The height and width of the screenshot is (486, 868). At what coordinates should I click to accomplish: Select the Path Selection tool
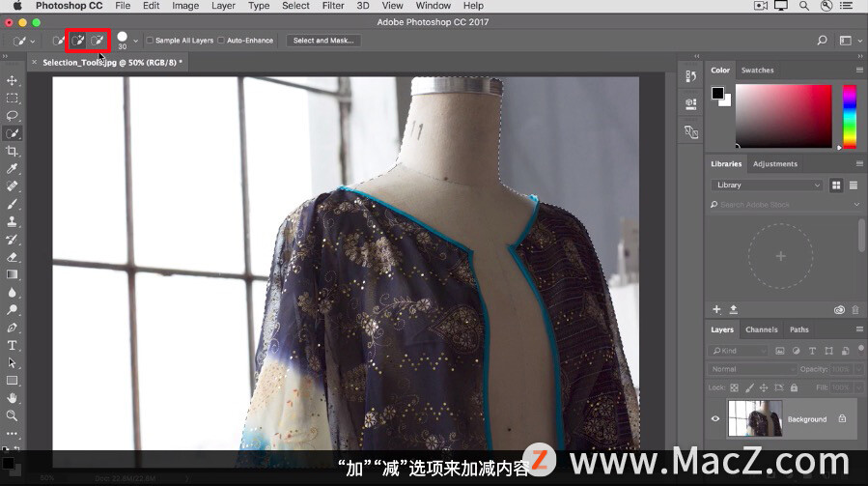(12, 363)
